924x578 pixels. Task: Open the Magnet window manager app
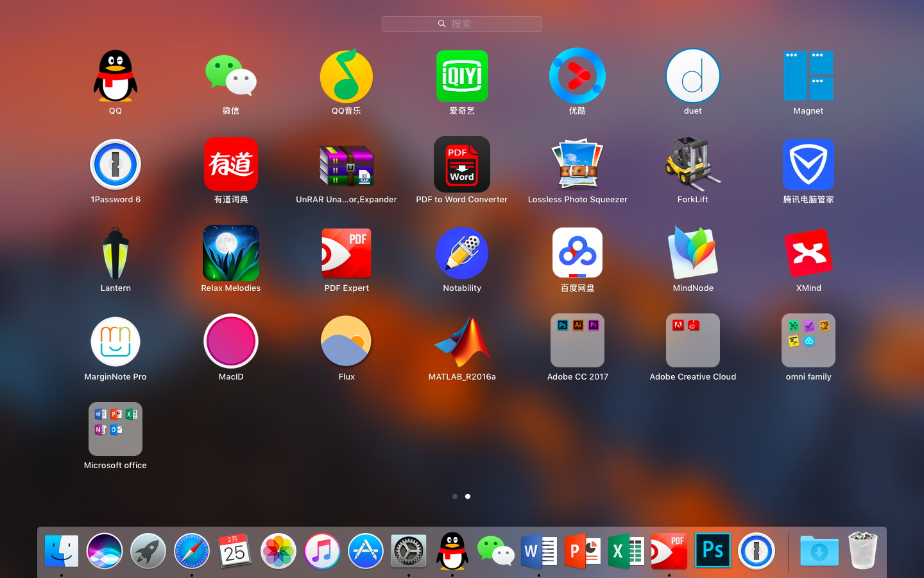point(809,76)
